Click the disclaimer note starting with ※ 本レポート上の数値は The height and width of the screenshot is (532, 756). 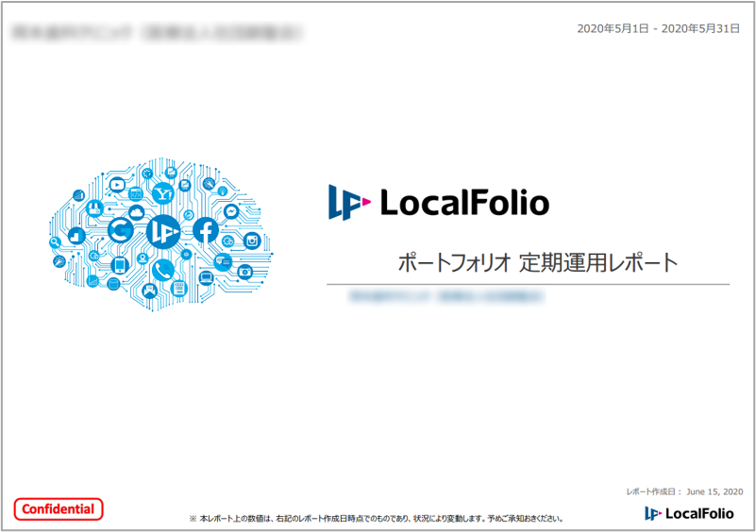377,519
